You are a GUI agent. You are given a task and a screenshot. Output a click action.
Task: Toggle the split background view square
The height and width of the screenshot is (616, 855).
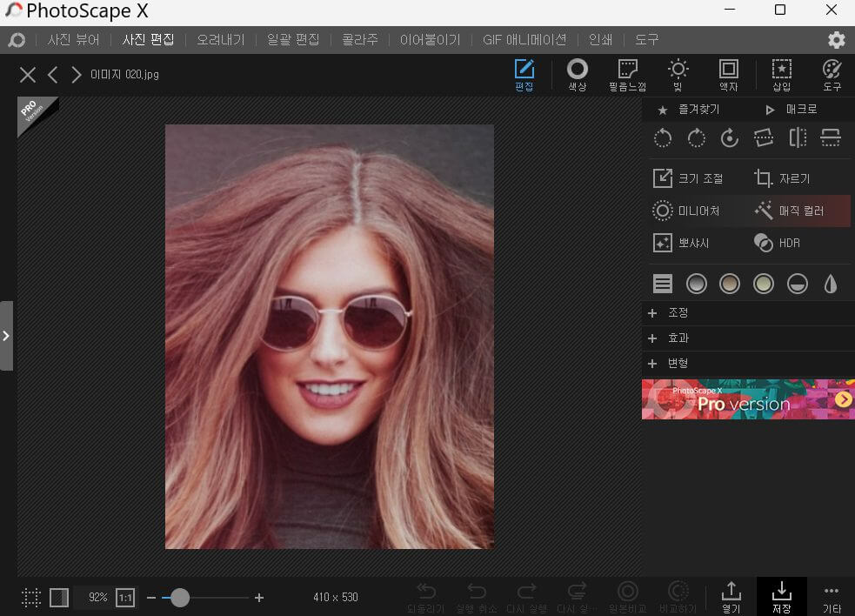click(59, 598)
